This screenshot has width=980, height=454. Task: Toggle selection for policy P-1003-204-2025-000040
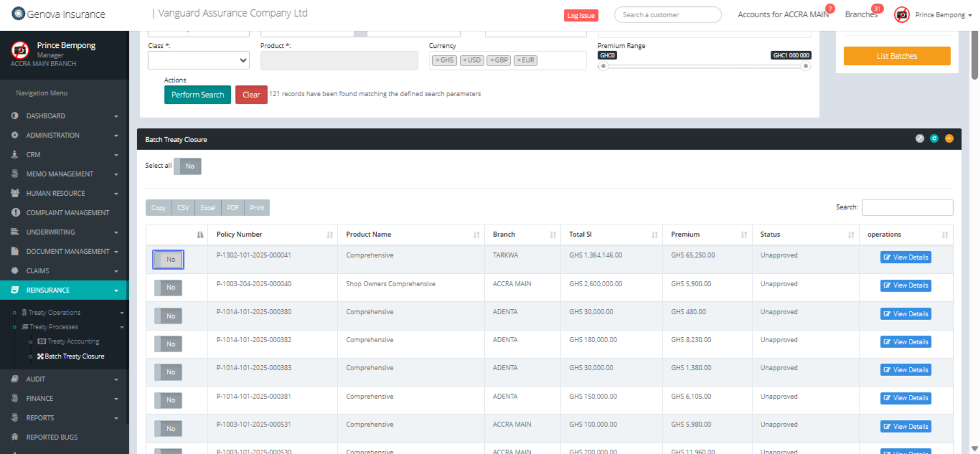tap(168, 288)
